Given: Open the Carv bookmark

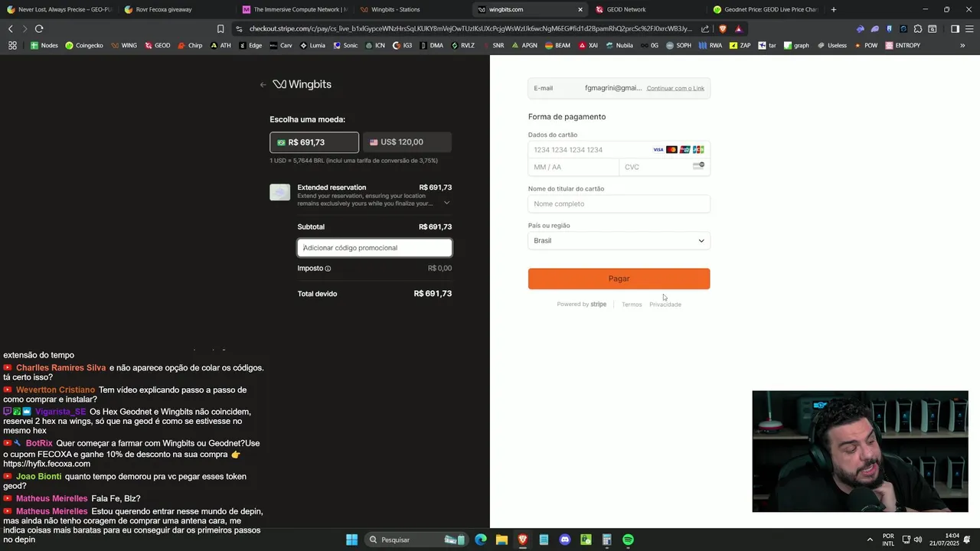Looking at the screenshot, I should 281,45.
